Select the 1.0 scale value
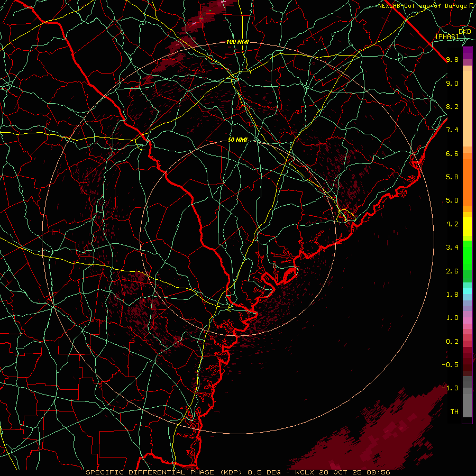The height and width of the screenshot is (476, 476). tap(452, 318)
